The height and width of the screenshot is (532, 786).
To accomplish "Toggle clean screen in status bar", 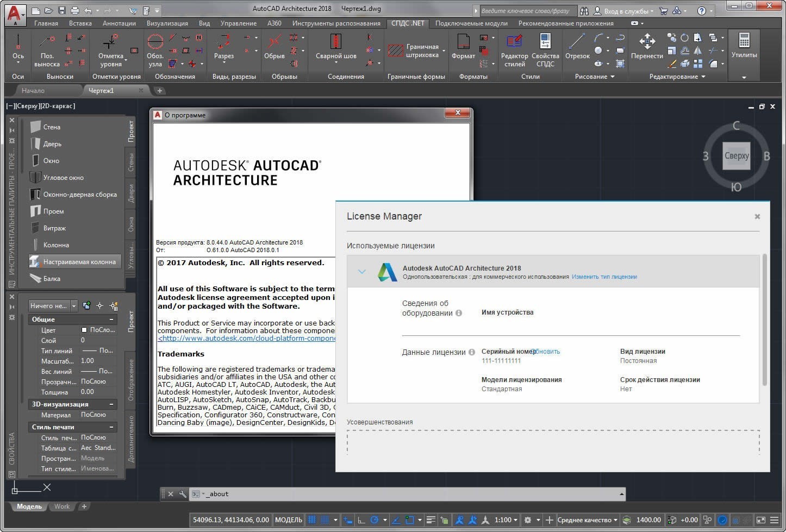I will (x=760, y=520).
